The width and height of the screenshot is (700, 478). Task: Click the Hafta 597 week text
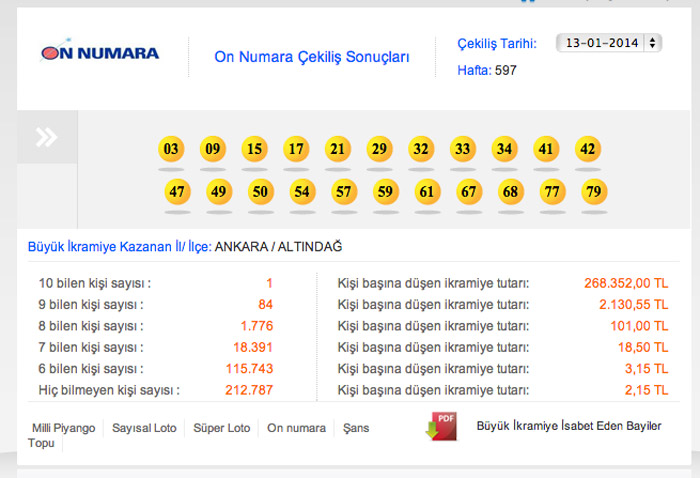(487, 70)
